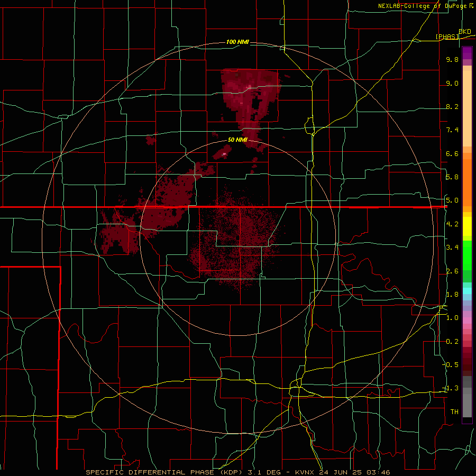
Task: Click the 50 NMI range ring label
Action: point(237,140)
